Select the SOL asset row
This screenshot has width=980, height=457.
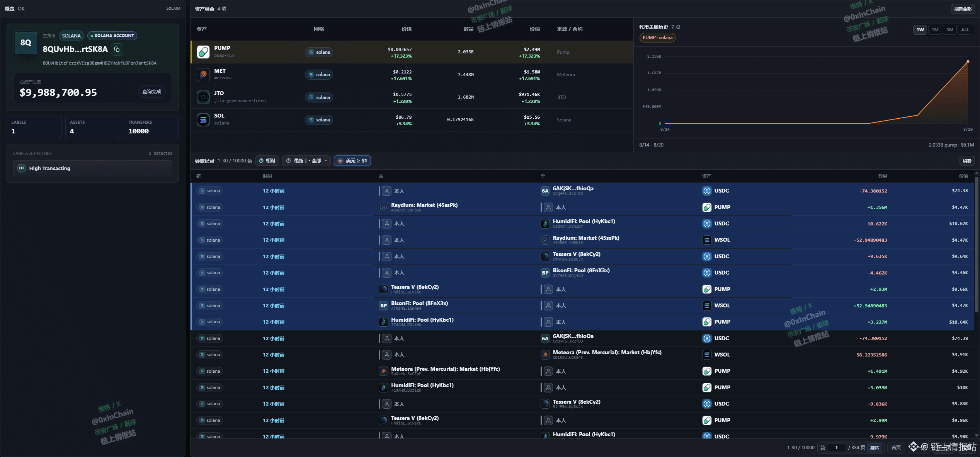pyautogui.click(x=412, y=120)
